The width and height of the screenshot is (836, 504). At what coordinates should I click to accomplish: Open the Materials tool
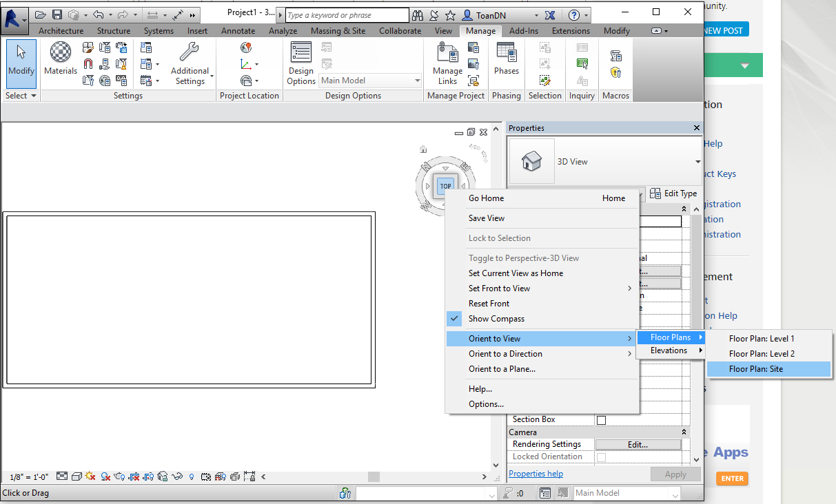pos(61,59)
